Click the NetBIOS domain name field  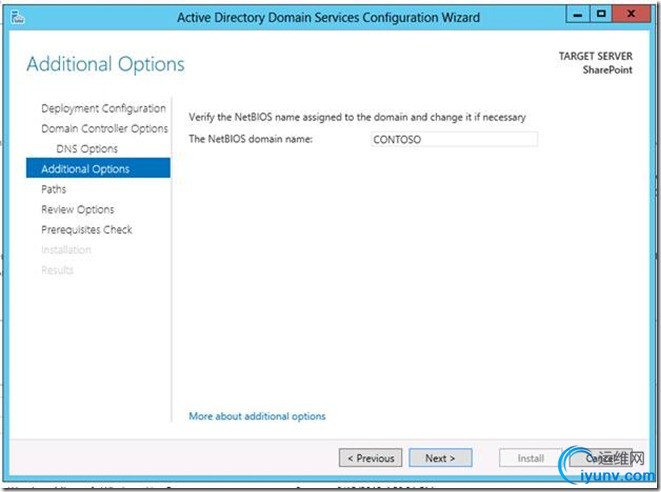[454, 140]
